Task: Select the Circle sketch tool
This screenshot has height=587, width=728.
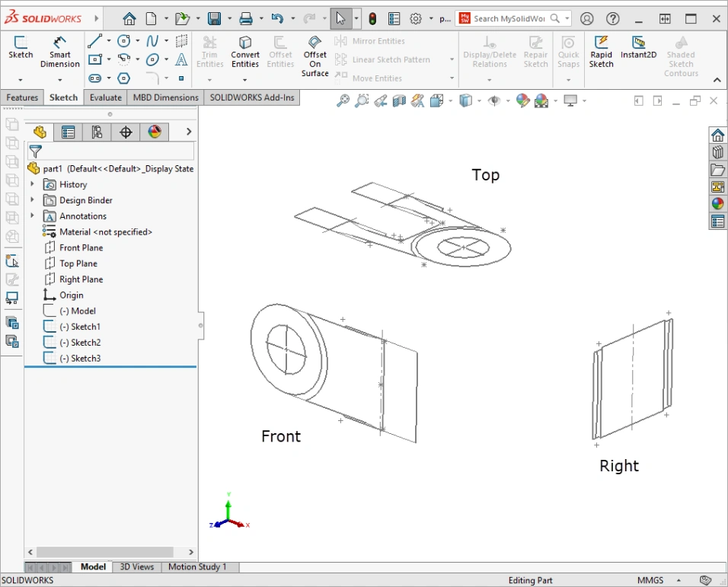Action: pyautogui.click(x=123, y=41)
